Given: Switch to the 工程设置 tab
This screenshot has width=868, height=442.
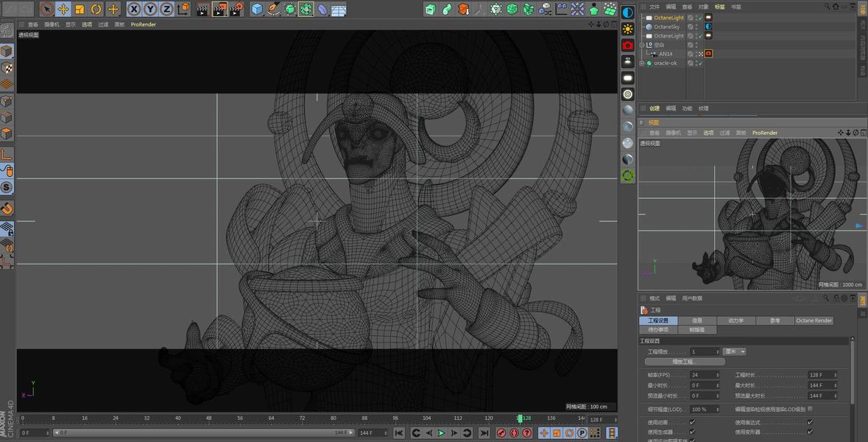Looking at the screenshot, I should 658,320.
